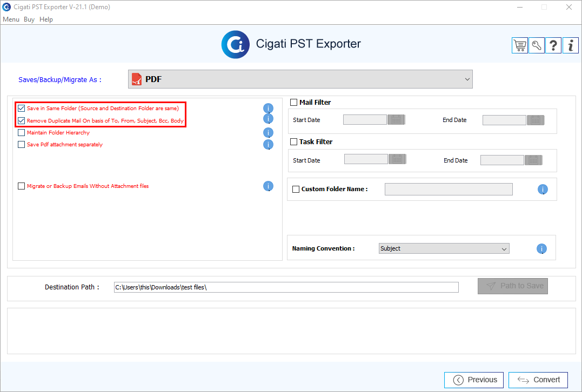Click the Previous button

[x=473, y=380]
